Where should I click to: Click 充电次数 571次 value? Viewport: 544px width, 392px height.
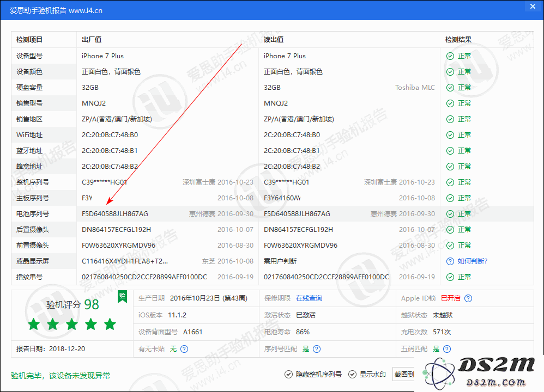click(442, 332)
